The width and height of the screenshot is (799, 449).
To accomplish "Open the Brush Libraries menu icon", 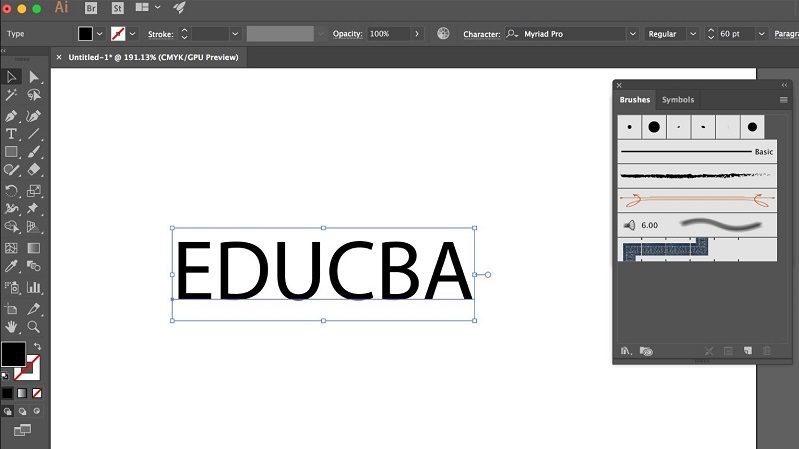I will (626, 351).
